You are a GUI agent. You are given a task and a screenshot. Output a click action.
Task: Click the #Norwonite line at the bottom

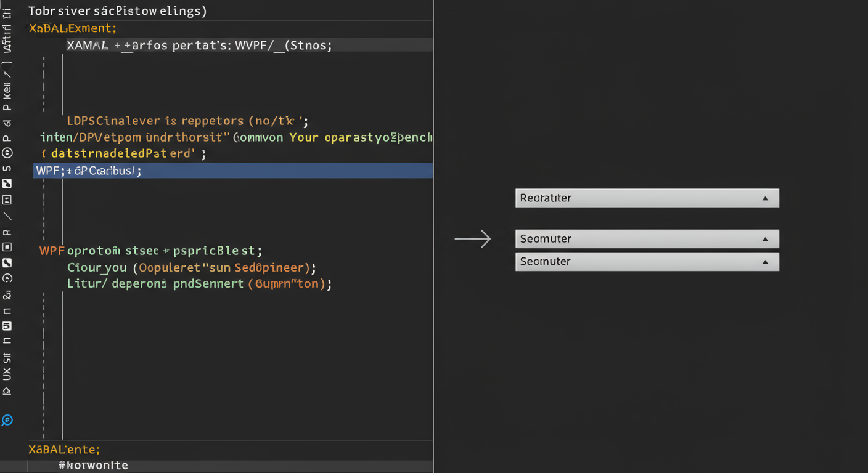click(93, 466)
